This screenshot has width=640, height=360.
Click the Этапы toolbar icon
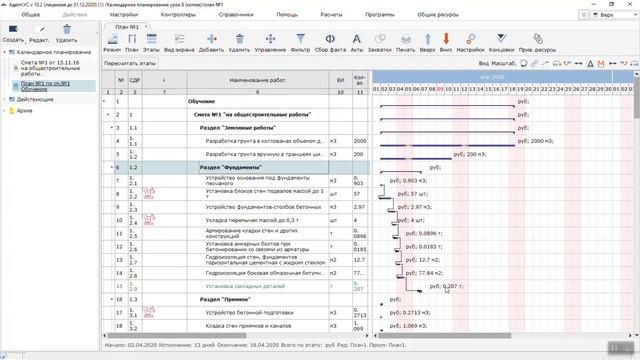151,40
